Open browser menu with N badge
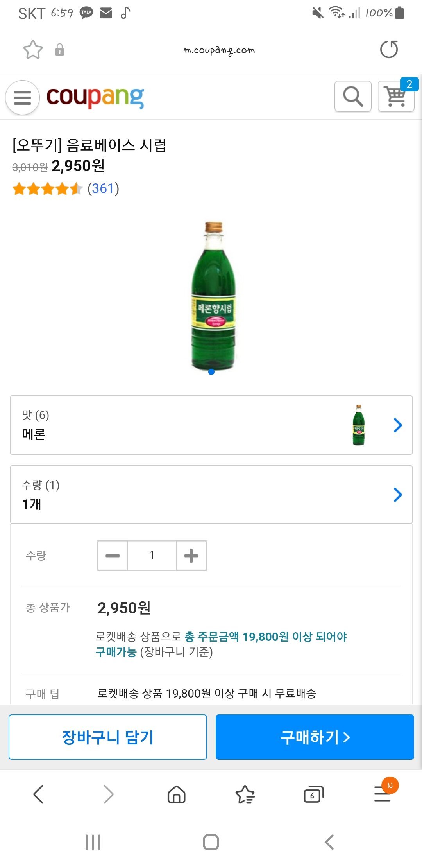 [x=383, y=794]
